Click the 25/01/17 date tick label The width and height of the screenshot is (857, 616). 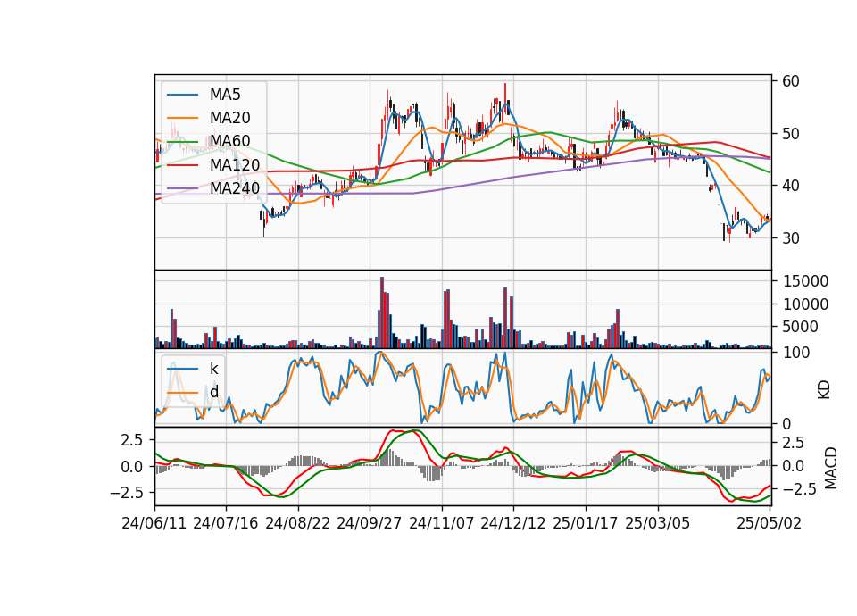pos(586,523)
